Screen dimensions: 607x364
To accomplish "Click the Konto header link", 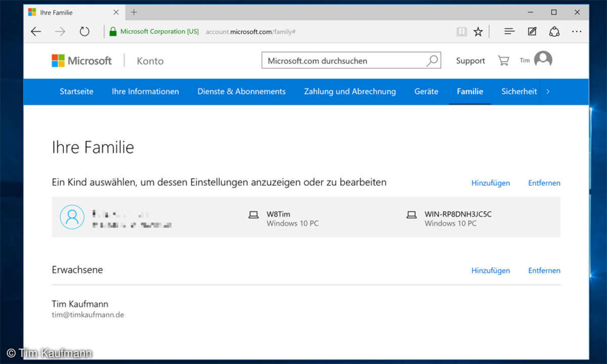I will 150,61.
